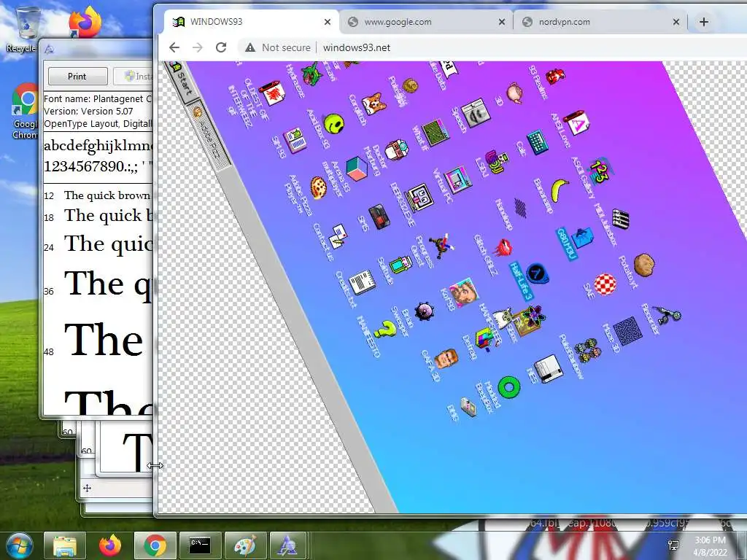The image size is (747, 560).
Task: Open the Glitch GRLZ lips icon
Action: (503, 248)
